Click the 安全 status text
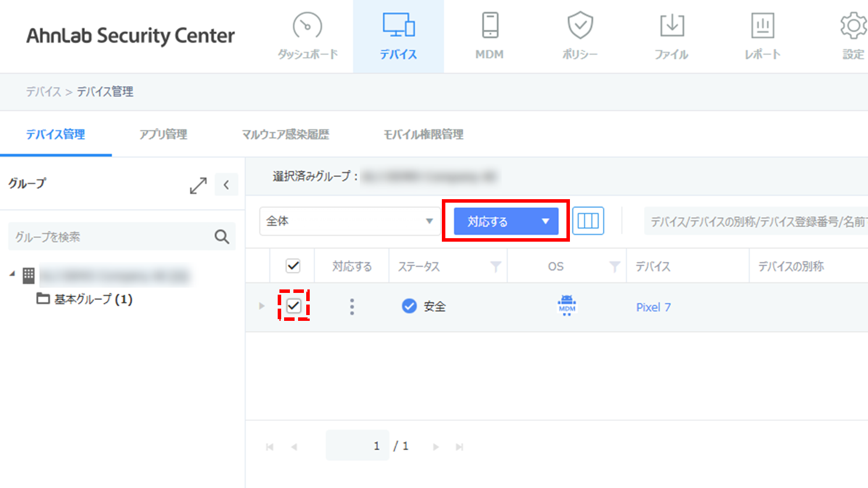 pos(434,306)
